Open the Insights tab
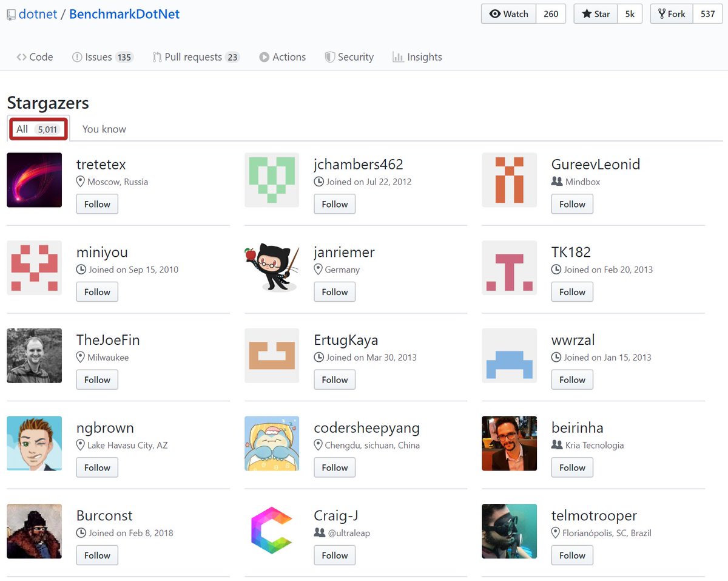The height and width of the screenshot is (581, 728). pos(417,57)
